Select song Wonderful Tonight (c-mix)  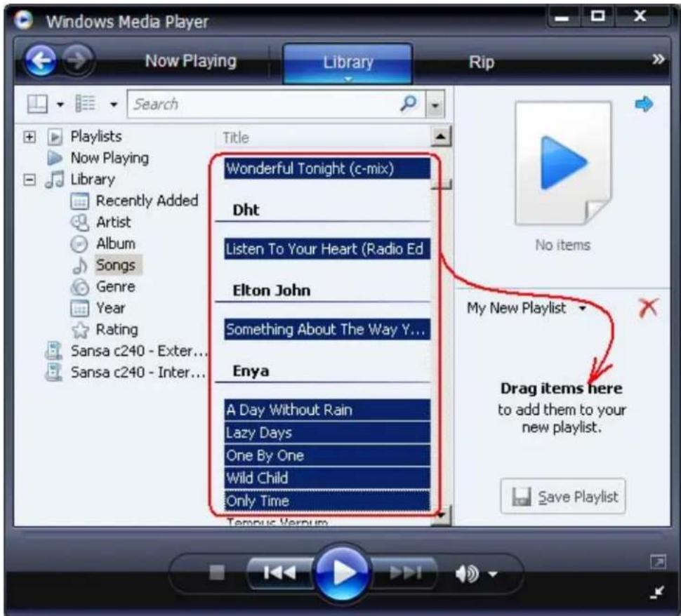(327, 168)
